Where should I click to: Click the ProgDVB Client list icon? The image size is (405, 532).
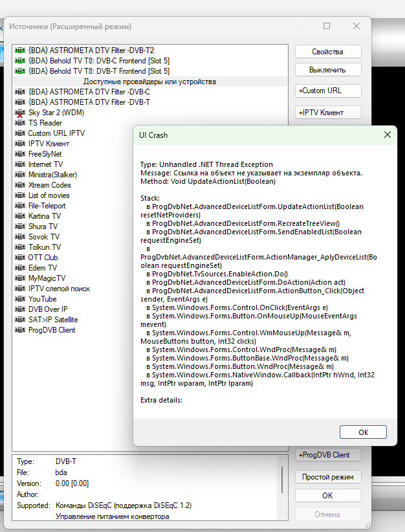coord(19,330)
